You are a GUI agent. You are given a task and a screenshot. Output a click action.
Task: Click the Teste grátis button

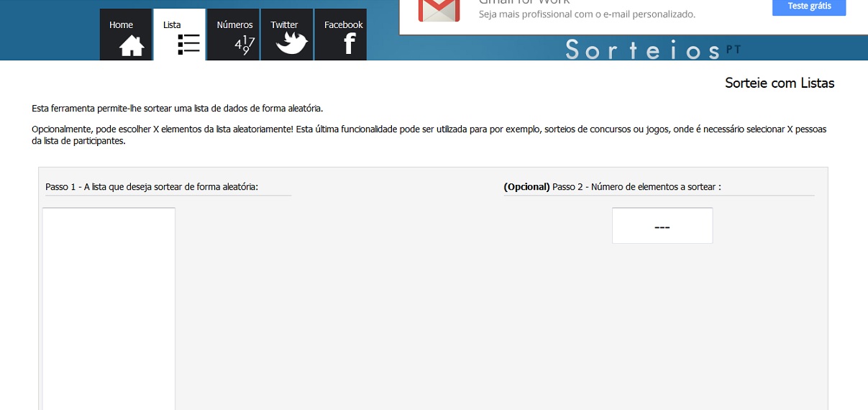pos(809,6)
